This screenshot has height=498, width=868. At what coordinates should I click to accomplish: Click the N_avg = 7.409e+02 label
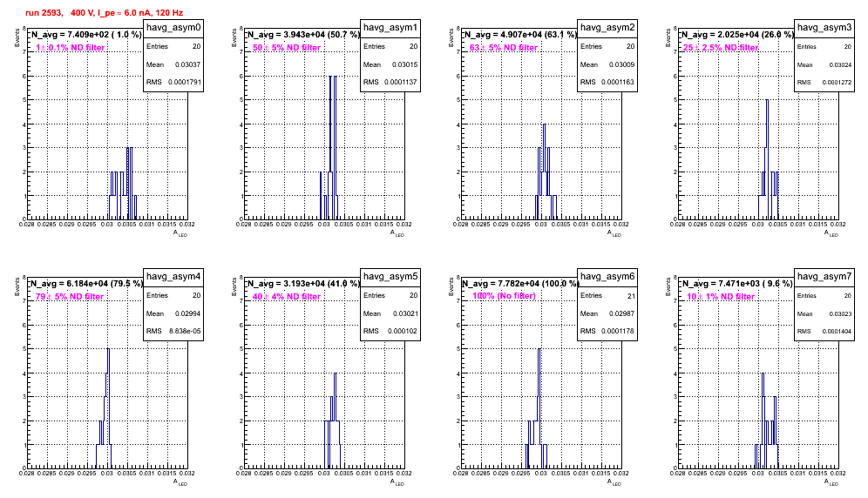[x=85, y=34]
